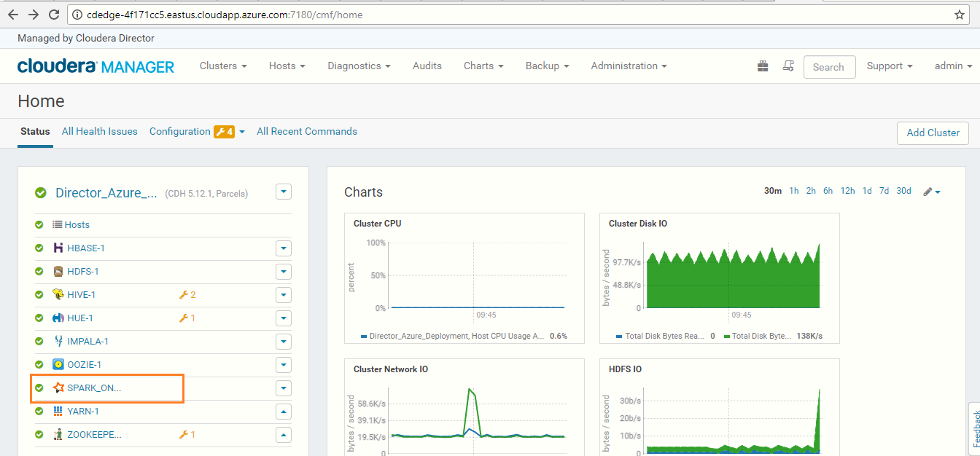980x456 pixels.
Task: Open the IMPALA-1 service link
Action: [87, 342]
